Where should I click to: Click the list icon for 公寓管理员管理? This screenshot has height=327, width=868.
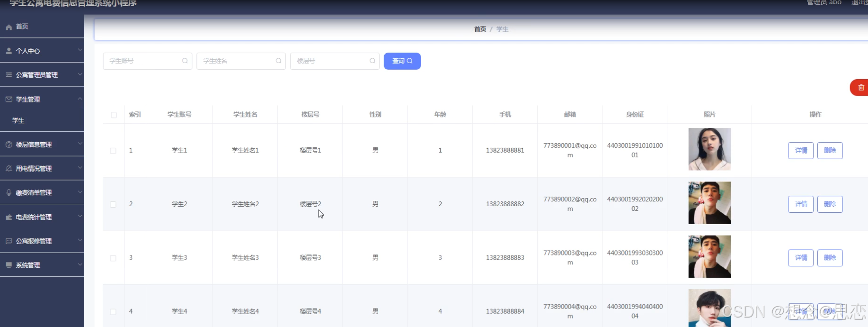[x=9, y=75]
